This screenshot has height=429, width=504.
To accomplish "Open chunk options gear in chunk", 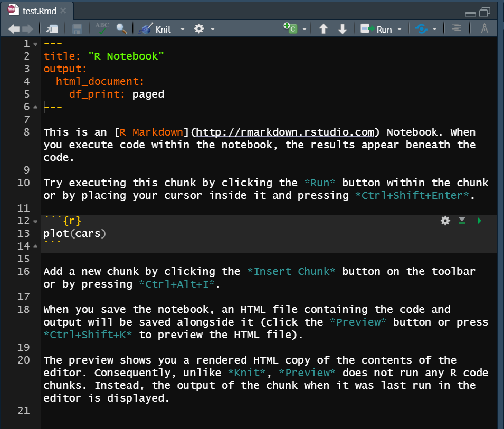I will pos(445,221).
